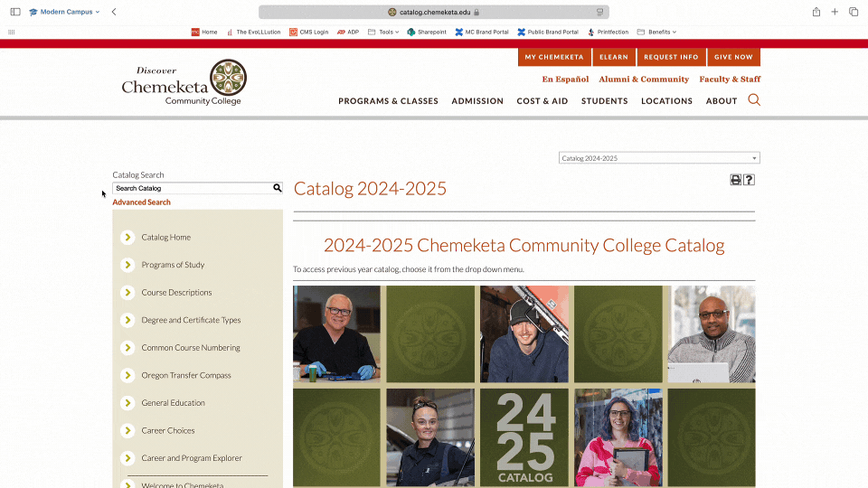Click the chevron beside Oregon Transfer Compass
The image size is (868, 488).
pos(127,375)
